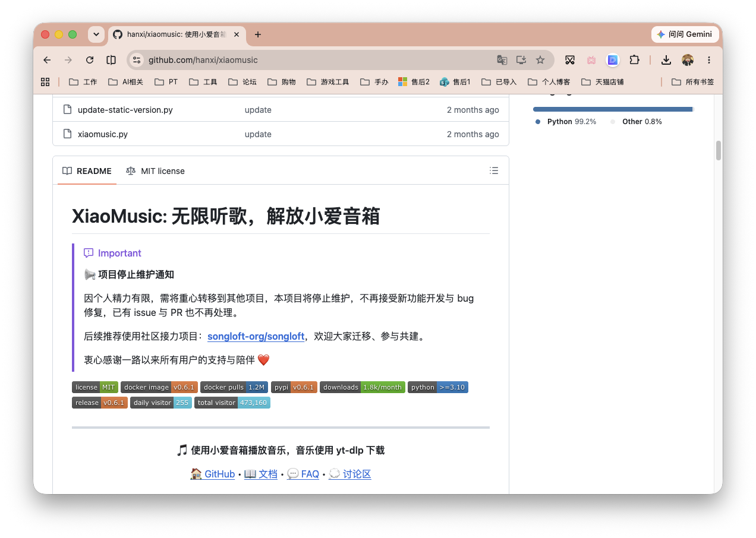Switch to the README tab
The width and height of the screenshot is (756, 538).
[x=87, y=171]
